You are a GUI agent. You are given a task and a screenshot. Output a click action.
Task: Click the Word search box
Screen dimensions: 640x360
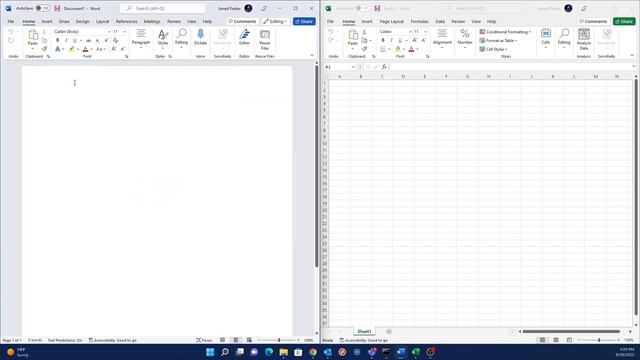click(163, 8)
